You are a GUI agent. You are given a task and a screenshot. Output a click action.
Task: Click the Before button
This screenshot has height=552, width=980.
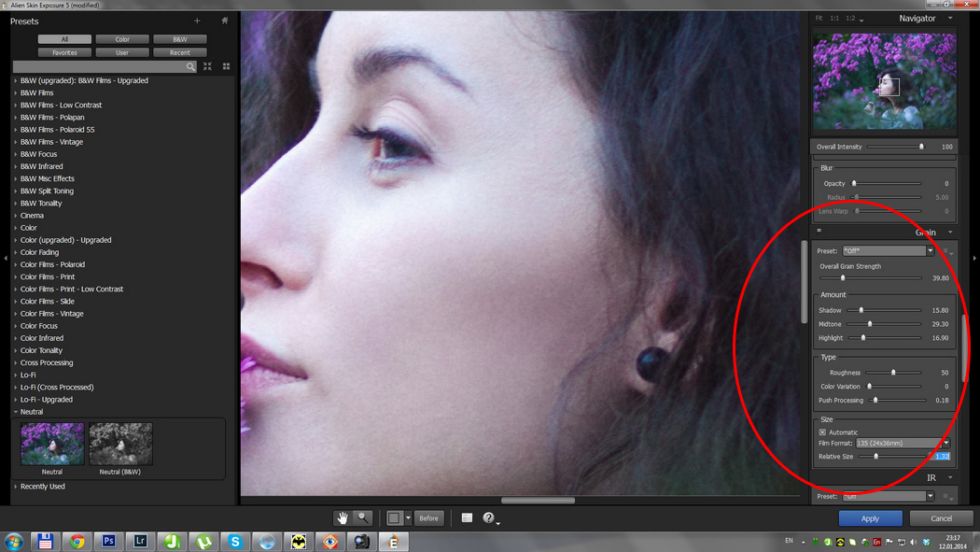(428, 518)
